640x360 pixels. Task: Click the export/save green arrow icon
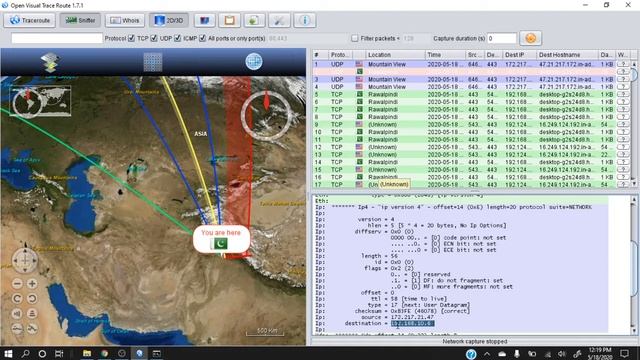click(254, 20)
